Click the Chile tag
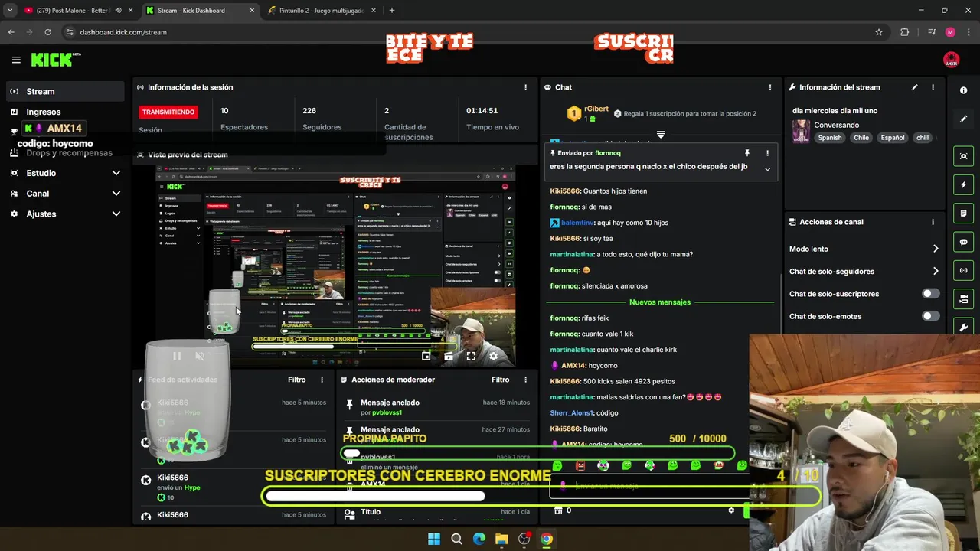This screenshot has width=980, height=551. [x=861, y=138]
